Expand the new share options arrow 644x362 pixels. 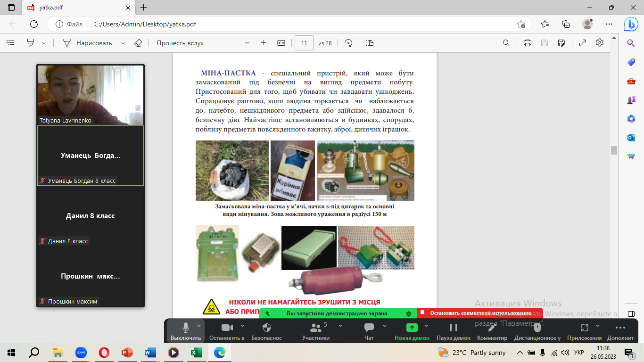click(x=426, y=326)
